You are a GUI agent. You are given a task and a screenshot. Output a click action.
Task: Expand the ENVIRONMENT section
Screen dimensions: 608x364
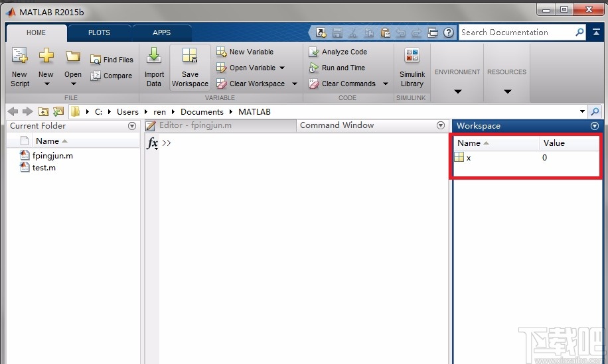457,91
